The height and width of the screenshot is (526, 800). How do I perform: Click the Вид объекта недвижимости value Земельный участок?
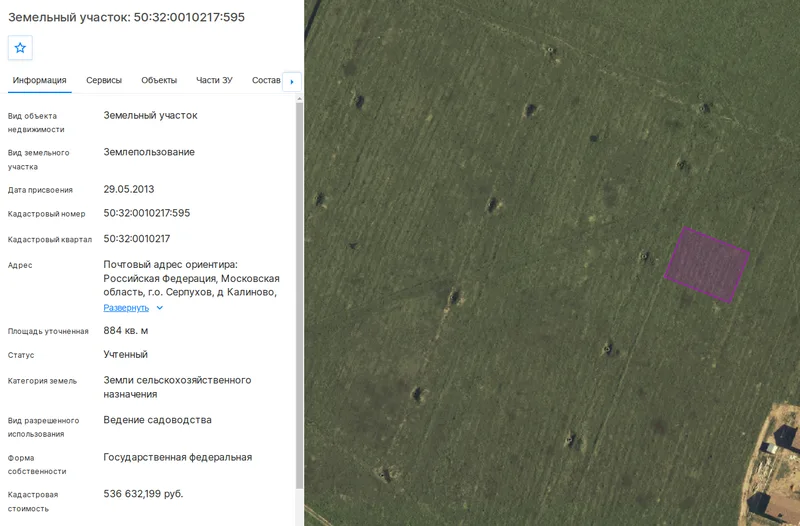(x=151, y=115)
